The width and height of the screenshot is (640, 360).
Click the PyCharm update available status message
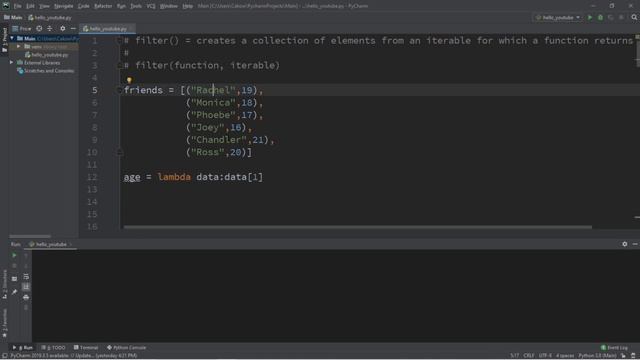click(x=73, y=356)
